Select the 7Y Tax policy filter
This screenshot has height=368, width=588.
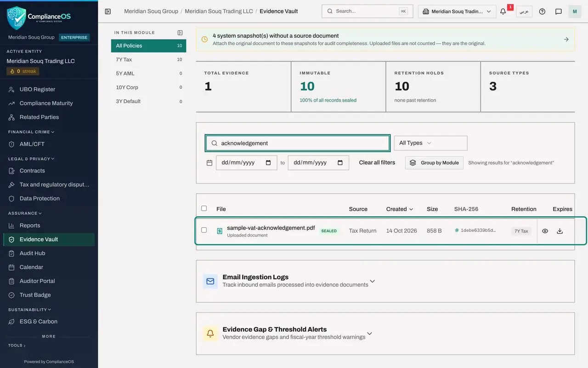click(x=148, y=59)
